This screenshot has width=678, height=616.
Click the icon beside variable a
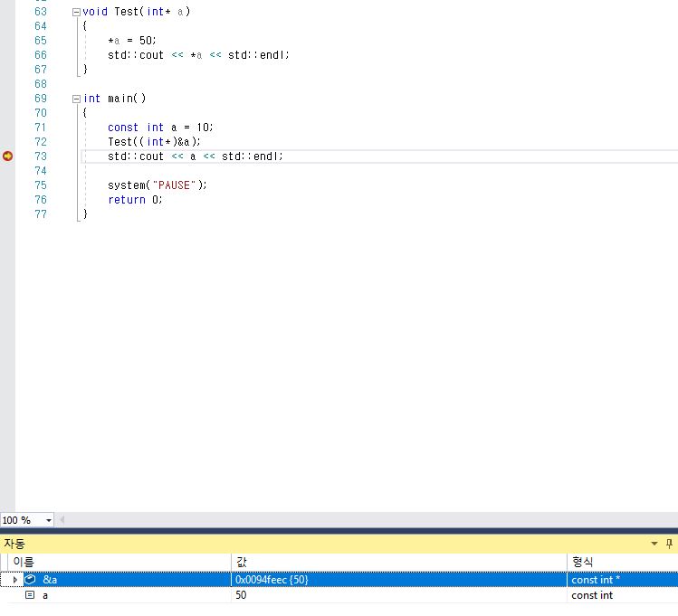pyautogui.click(x=30, y=595)
